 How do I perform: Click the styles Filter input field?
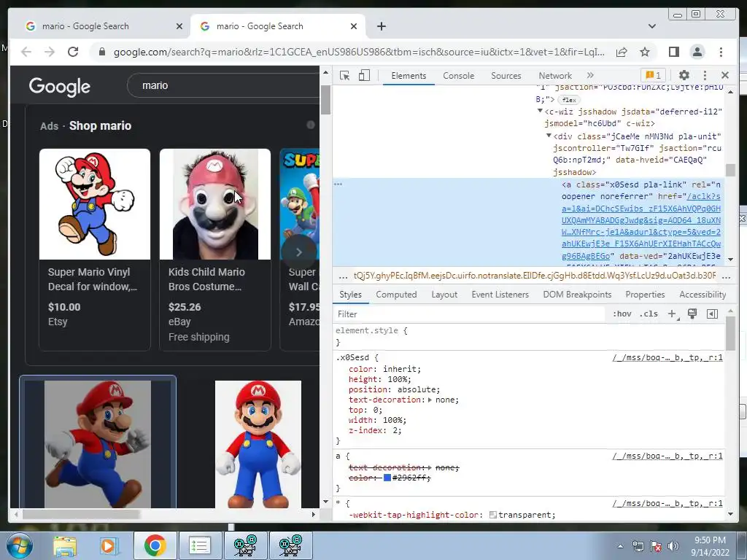click(469, 314)
